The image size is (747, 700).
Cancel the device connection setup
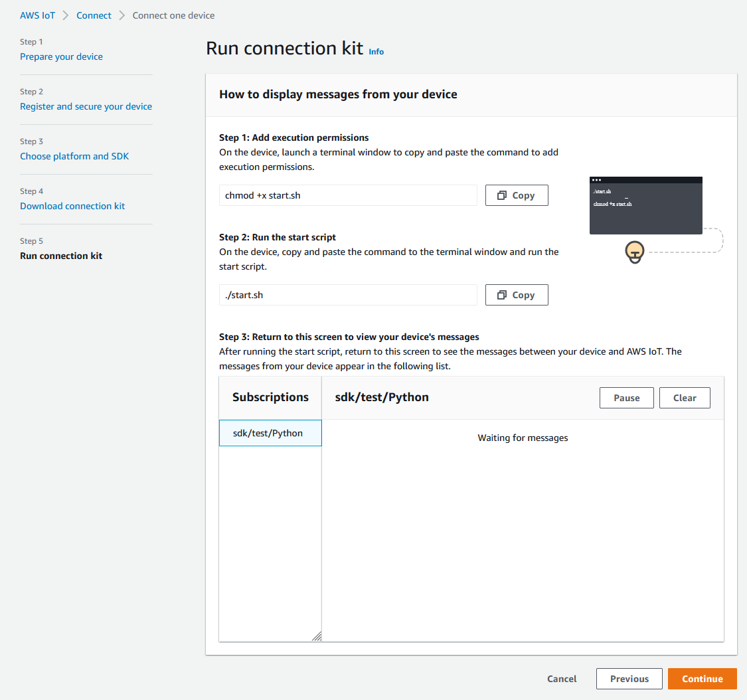pyautogui.click(x=561, y=678)
